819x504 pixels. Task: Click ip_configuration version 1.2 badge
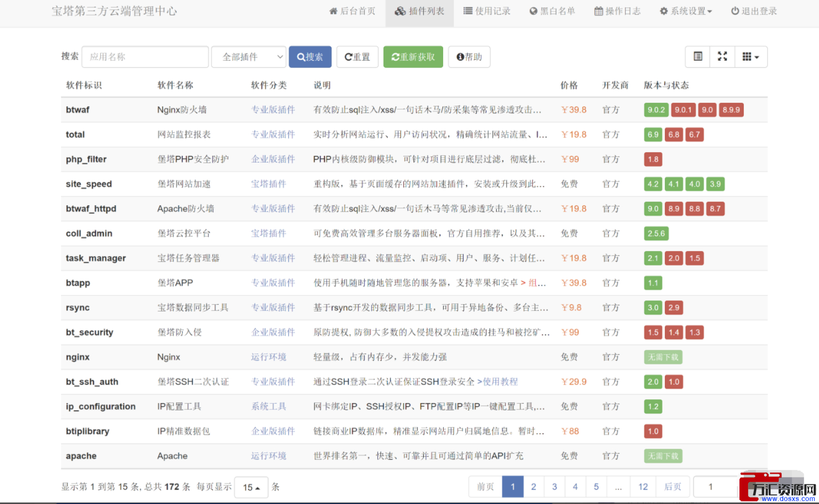(653, 407)
